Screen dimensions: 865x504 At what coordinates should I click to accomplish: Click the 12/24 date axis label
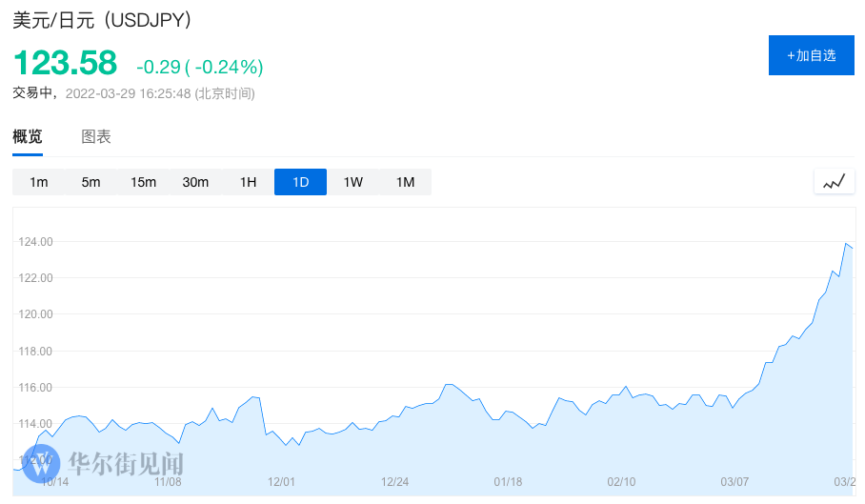pos(394,482)
